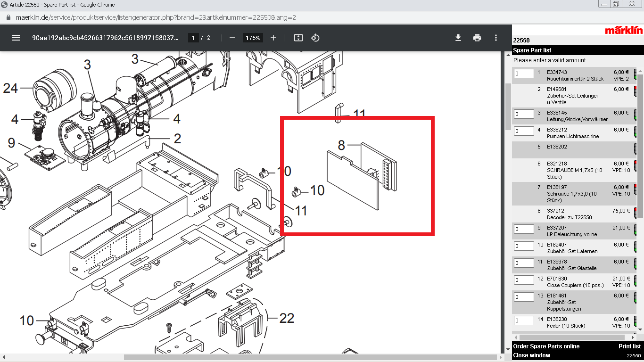The width and height of the screenshot is (644, 362).
Task: Select part number E138202
Action: 557,147
